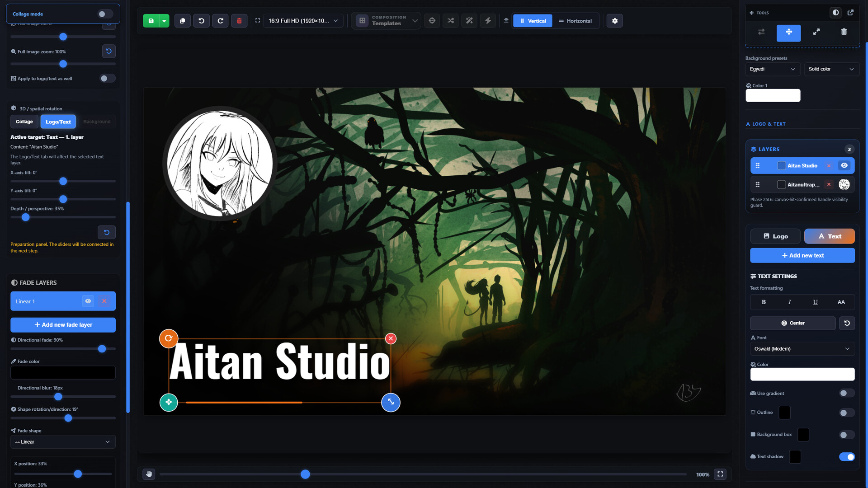Viewport: 868px width, 488px height.
Task: Open the save options dropdown arrow
Action: [164, 21]
